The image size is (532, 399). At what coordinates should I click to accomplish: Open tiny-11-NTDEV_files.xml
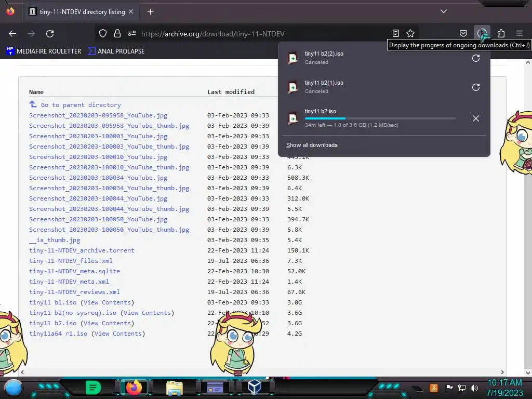point(71,261)
